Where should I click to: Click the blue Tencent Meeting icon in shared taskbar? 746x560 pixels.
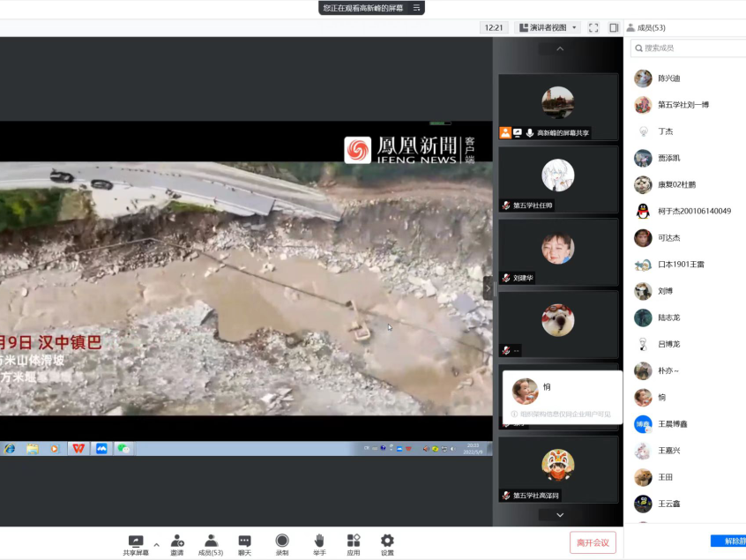tap(101, 448)
